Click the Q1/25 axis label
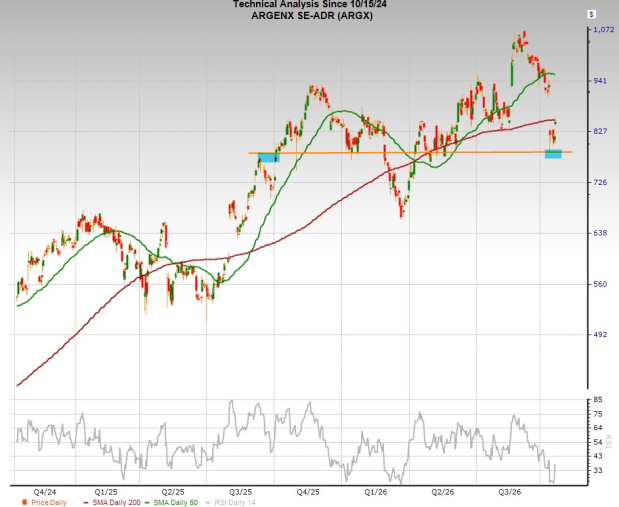Viewport: 619px width, 507px height. tap(106, 492)
